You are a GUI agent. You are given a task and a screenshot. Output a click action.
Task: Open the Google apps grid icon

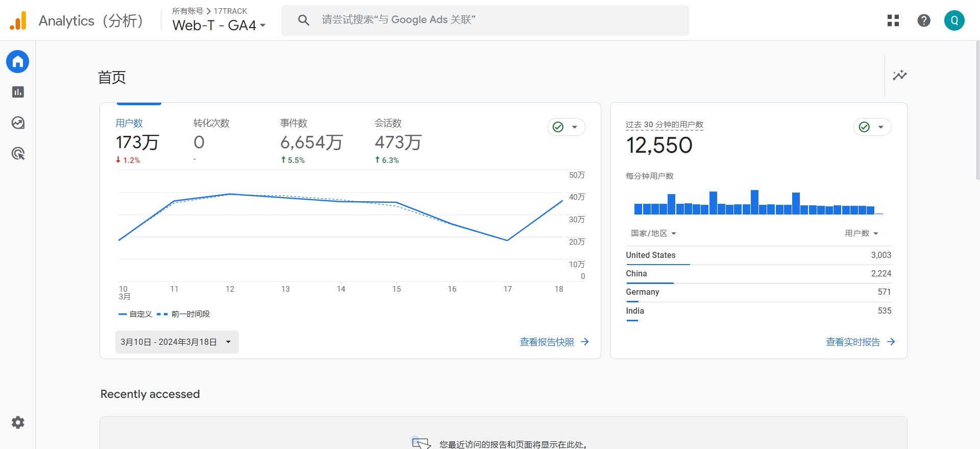pos(893,20)
